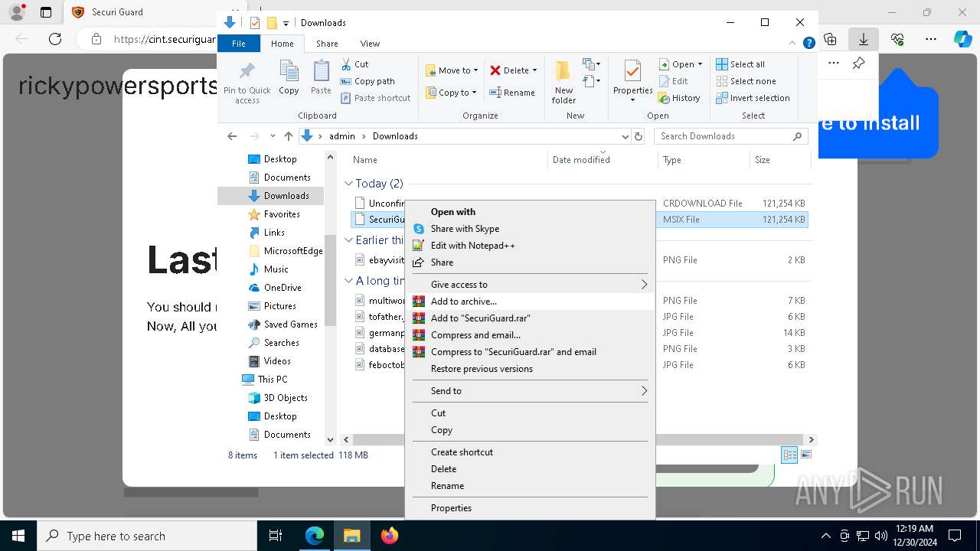Click History in the Open group
This screenshot has height=551, width=980.
tap(679, 98)
